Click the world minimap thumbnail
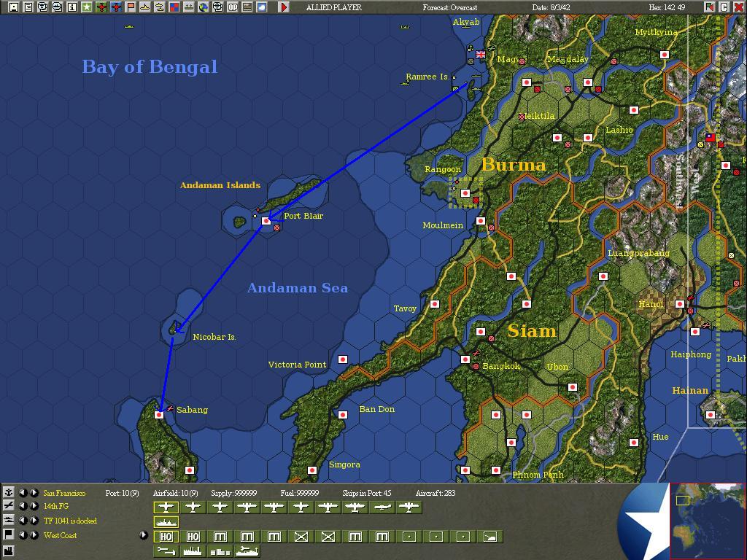This screenshot has height=560, width=747. [x=707, y=521]
